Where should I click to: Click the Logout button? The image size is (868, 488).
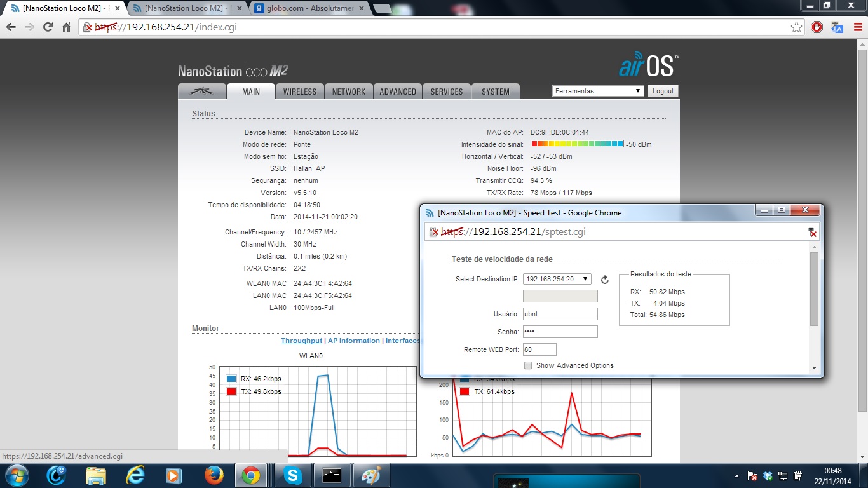click(663, 91)
